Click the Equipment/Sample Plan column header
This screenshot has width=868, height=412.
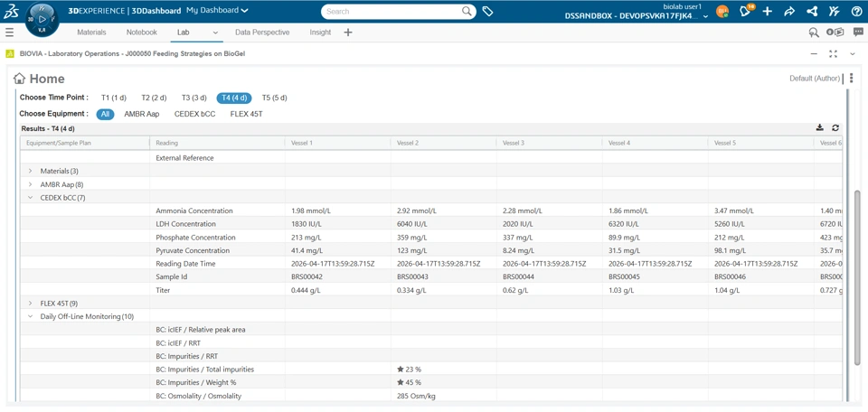click(x=85, y=143)
